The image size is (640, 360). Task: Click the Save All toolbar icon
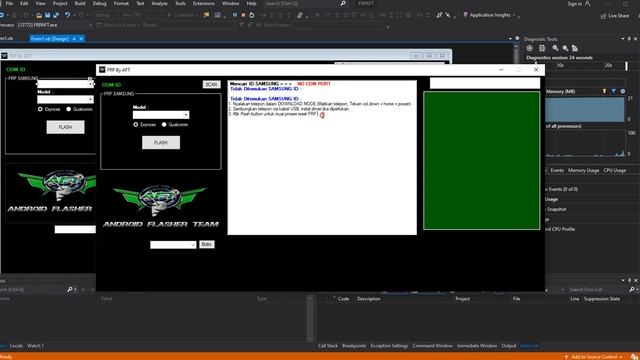(x=56, y=15)
